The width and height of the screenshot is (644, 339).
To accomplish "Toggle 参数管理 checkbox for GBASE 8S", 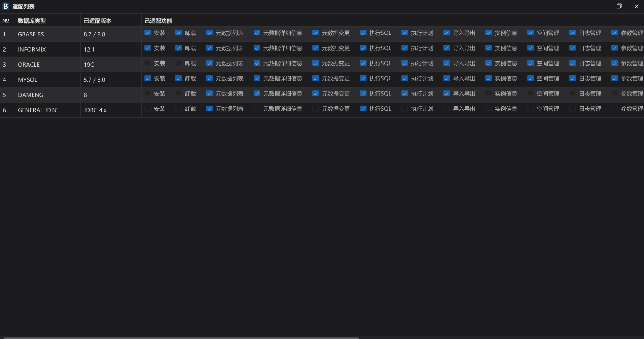I will (x=615, y=33).
